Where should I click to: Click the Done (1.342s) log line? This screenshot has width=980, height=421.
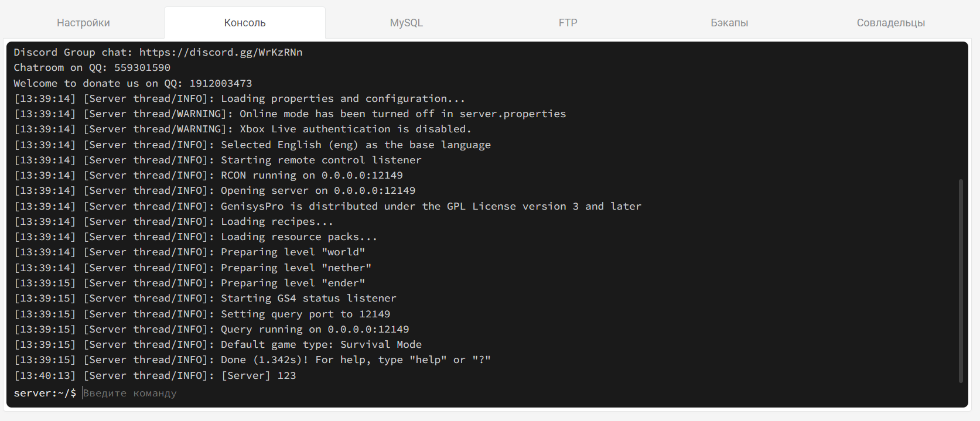[x=252, y=360]
